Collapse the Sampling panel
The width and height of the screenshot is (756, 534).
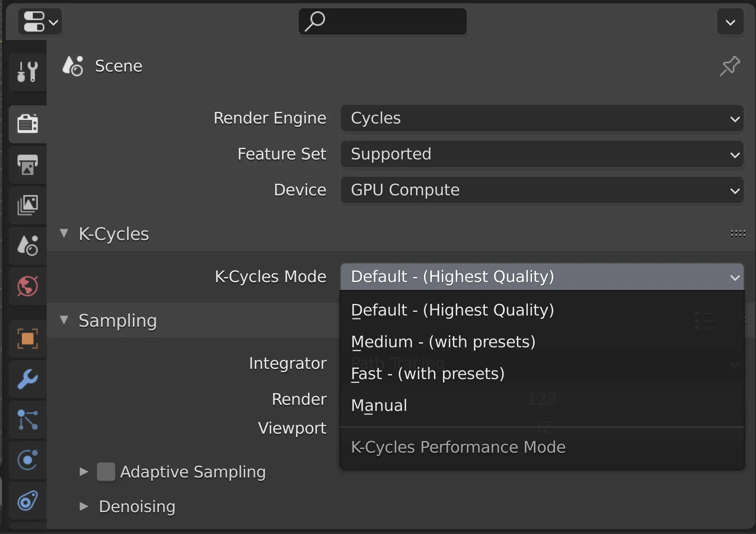[64, 320]
